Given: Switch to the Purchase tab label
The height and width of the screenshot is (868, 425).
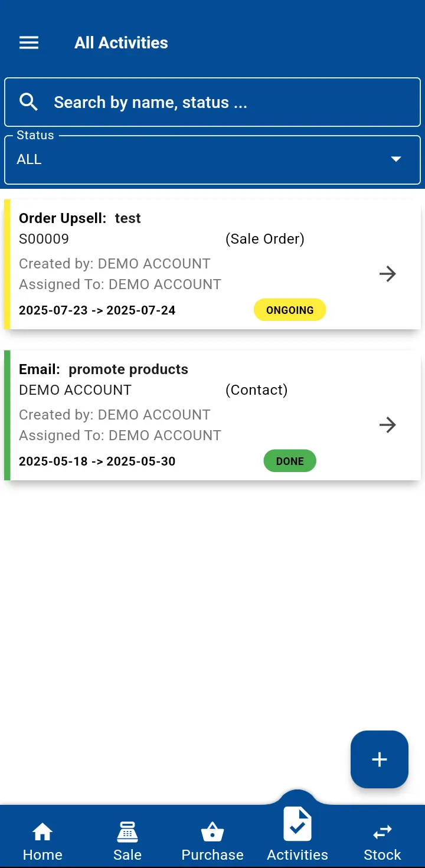Looking at the screenshot, I should [212, 854].
